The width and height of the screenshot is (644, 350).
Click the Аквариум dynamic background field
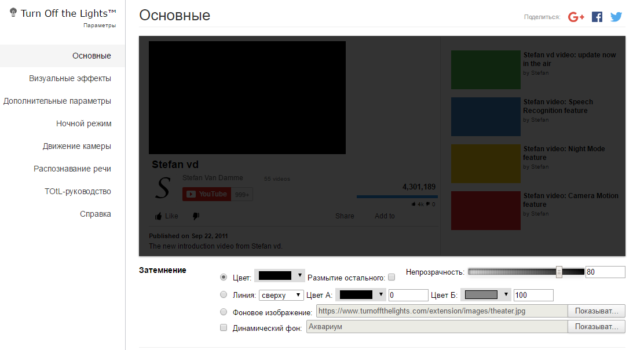[x=437, y=327]
